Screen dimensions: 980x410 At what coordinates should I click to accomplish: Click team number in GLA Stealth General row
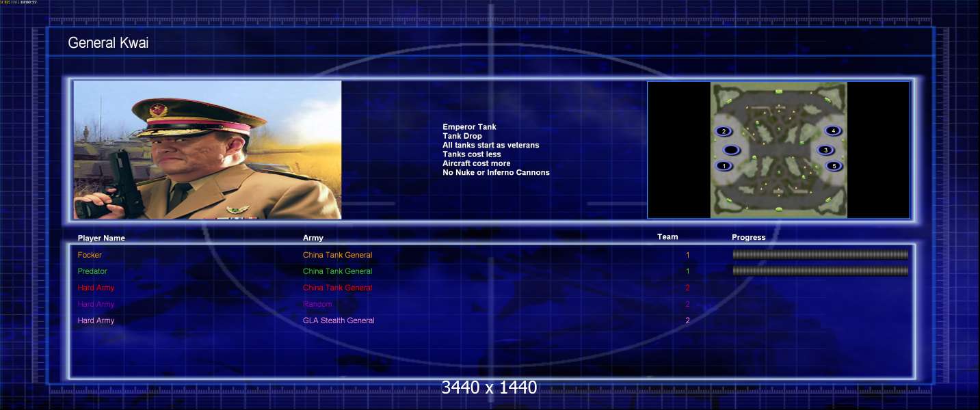688,320
